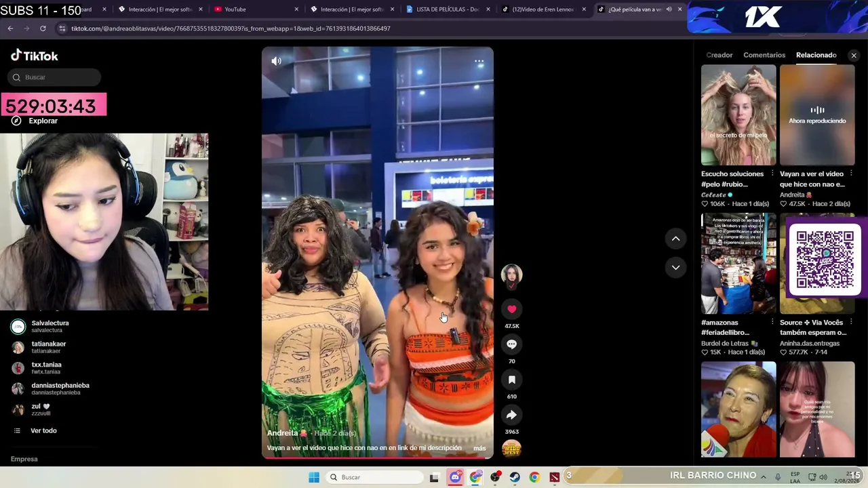Open the OBS icon on the taskbar

click(x=495, y=477)
